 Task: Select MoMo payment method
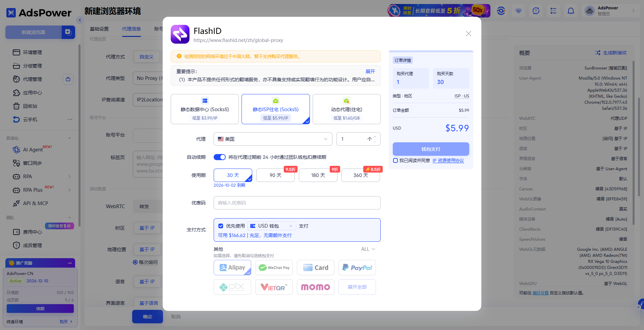click(x=316, y=287)
